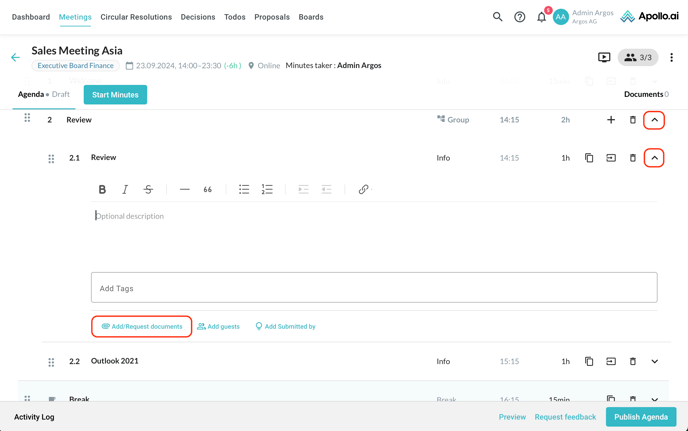Open the search magnifier in header
The image size is (688, 431).
[497, 17]
